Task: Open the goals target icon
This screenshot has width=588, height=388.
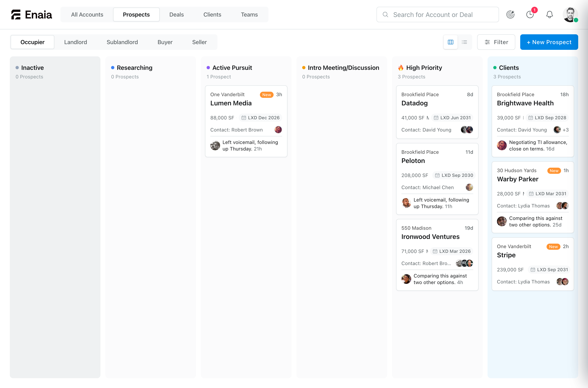Action: click(510, 14)
